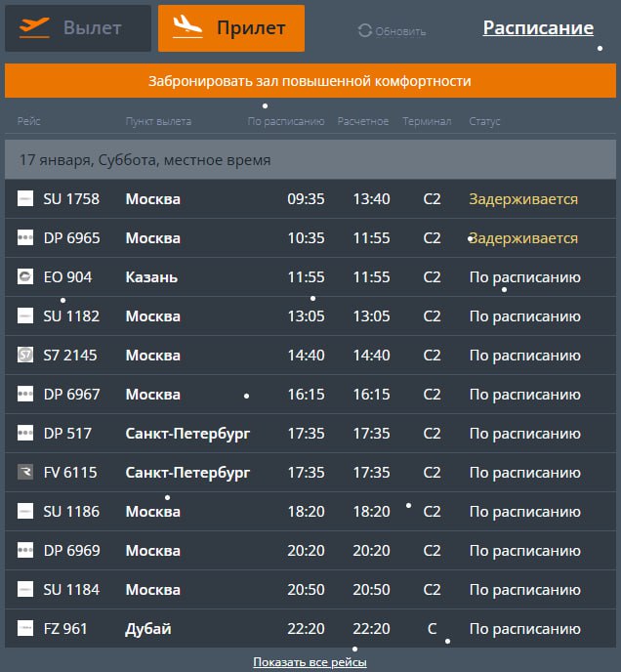
Task: Open the Расписание schedule link
Action: coord(538,28)
